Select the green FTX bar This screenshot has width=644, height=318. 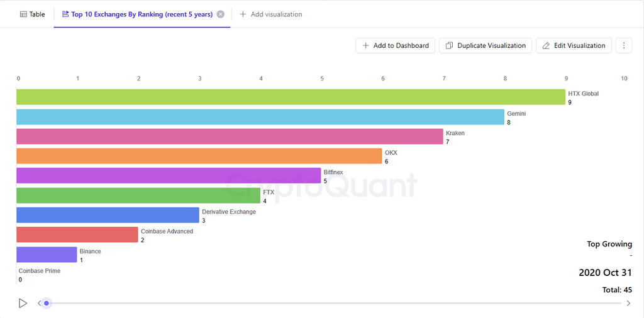point(138,195)
